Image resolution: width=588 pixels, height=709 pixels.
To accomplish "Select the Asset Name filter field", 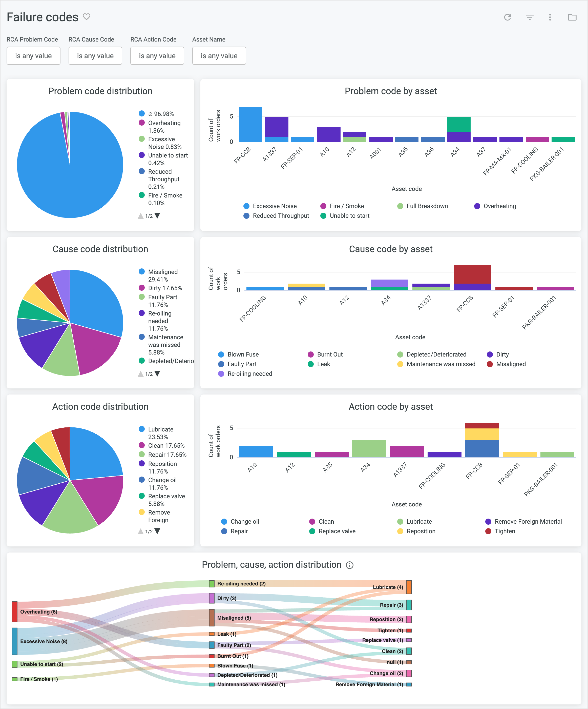I will [x=219, y=55].
